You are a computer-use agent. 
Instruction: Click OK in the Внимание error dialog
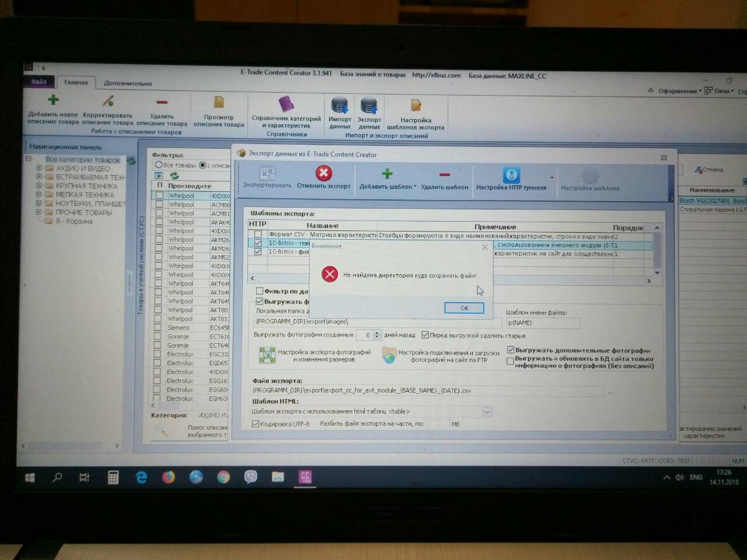coord(464,308)
